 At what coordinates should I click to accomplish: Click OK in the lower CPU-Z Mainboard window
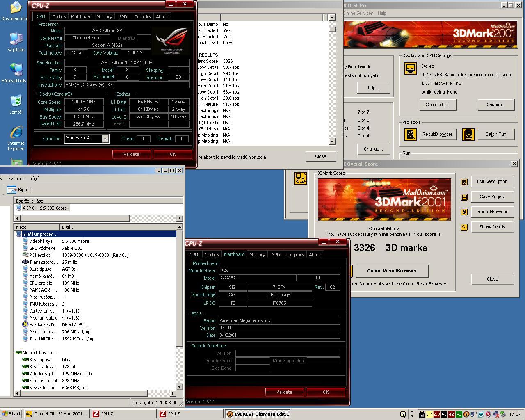click(326, 392)
